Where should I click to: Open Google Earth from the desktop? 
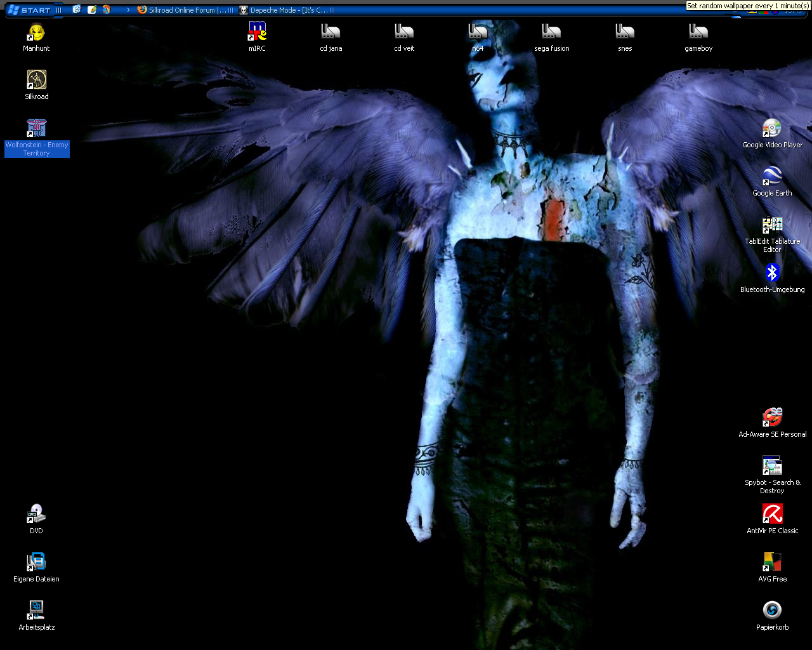[772, 177]
